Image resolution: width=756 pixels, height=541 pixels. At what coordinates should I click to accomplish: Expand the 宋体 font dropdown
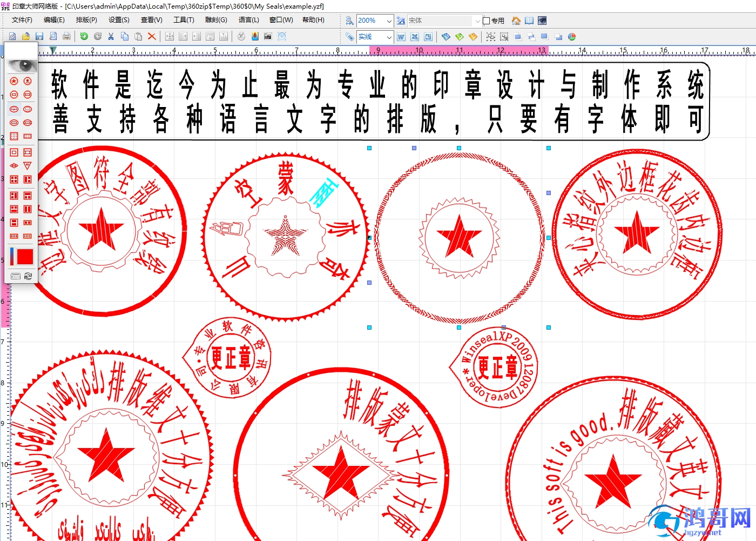coord(477,21)
